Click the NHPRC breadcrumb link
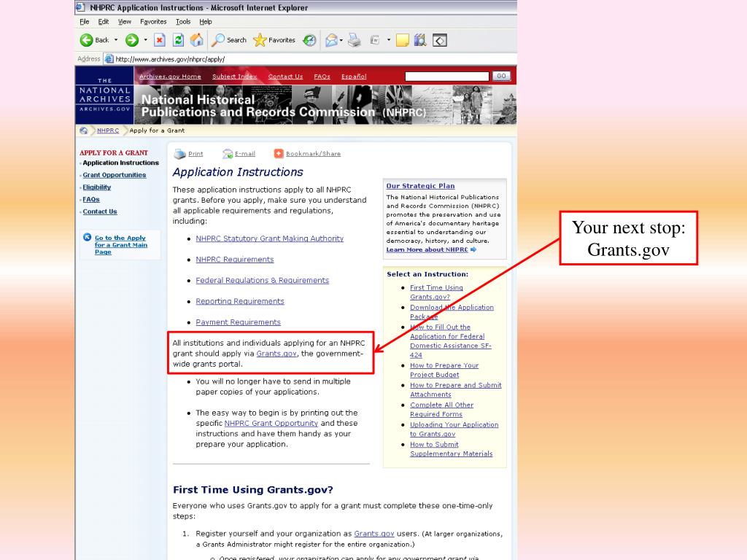The width and height of the screenshot is (747, 560). click(108, 131)
